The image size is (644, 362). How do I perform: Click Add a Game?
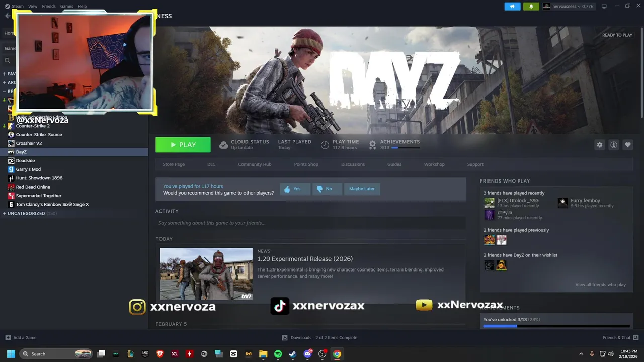pos(21,338)
